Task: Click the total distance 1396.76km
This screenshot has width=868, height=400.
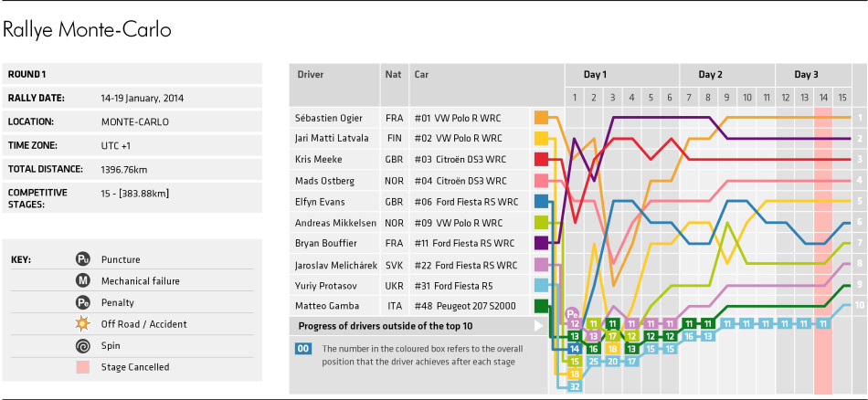Action: click(124, 169)
